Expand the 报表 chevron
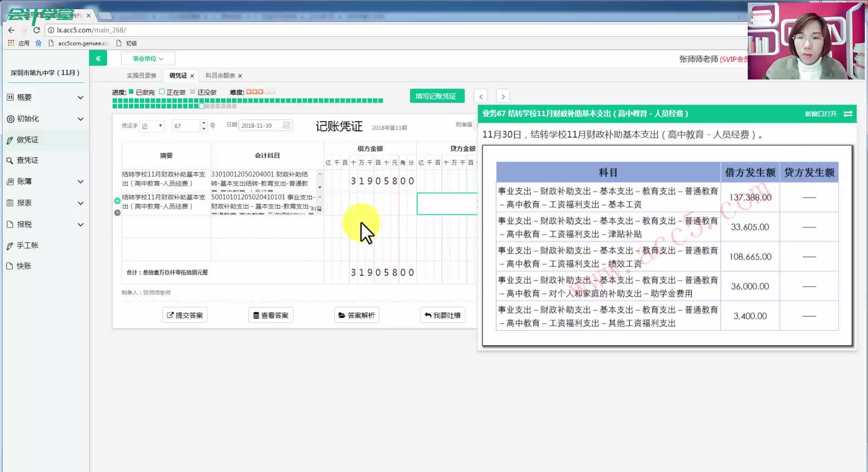The image size is (868, 472). click(x=80, y=203)
